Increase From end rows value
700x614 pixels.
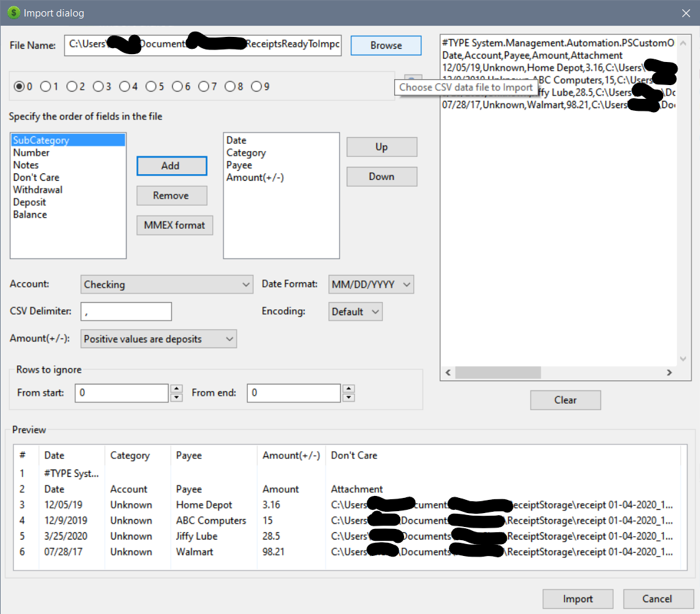click(x=349, y=388)
